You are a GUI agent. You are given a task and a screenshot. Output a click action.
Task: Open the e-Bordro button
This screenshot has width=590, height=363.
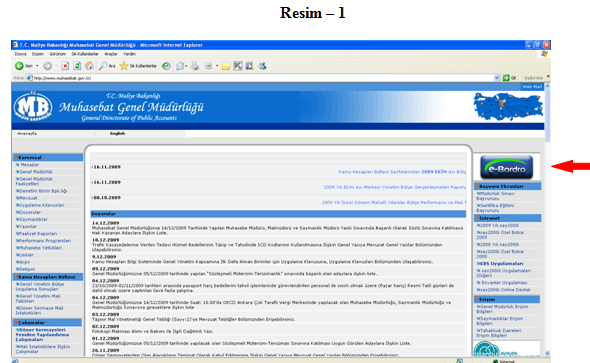click(506, 167)
